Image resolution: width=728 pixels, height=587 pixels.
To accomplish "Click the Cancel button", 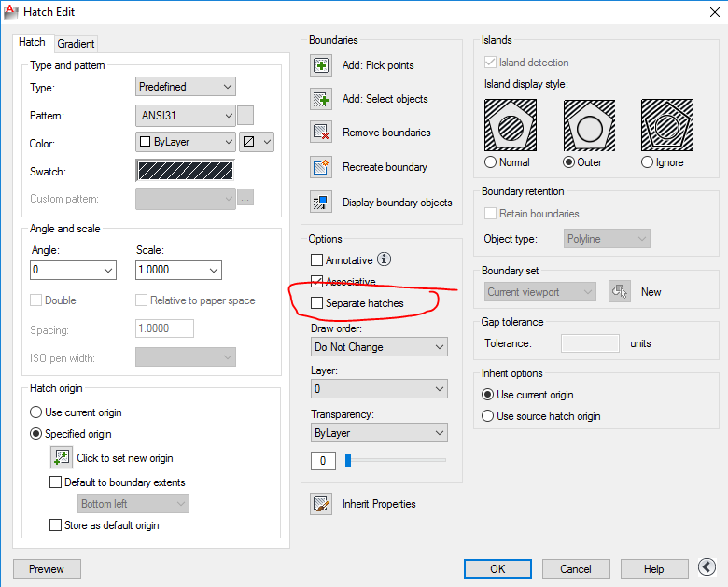I will [576, 569].
